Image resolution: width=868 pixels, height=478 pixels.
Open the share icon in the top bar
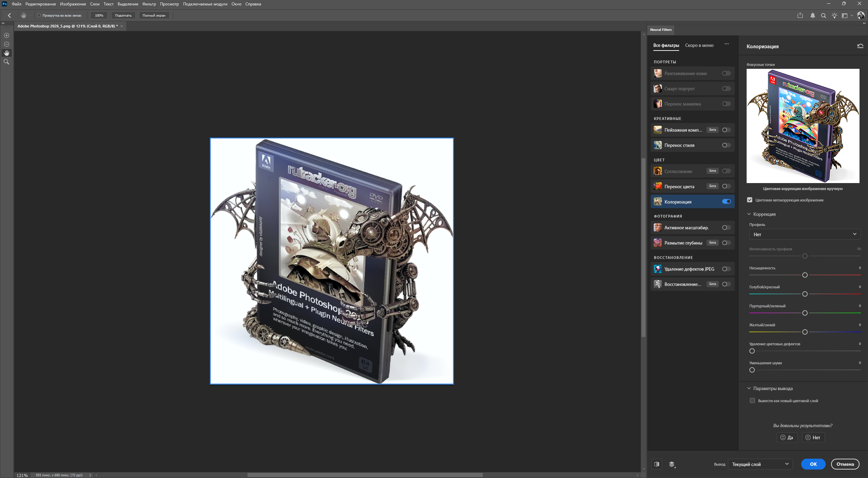(800, 15)
